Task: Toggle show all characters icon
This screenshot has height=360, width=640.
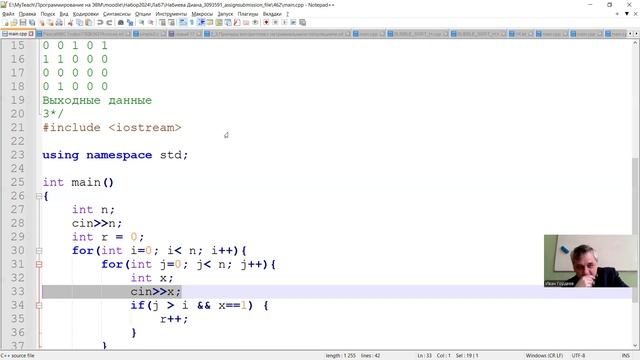Action: (191, 22)
